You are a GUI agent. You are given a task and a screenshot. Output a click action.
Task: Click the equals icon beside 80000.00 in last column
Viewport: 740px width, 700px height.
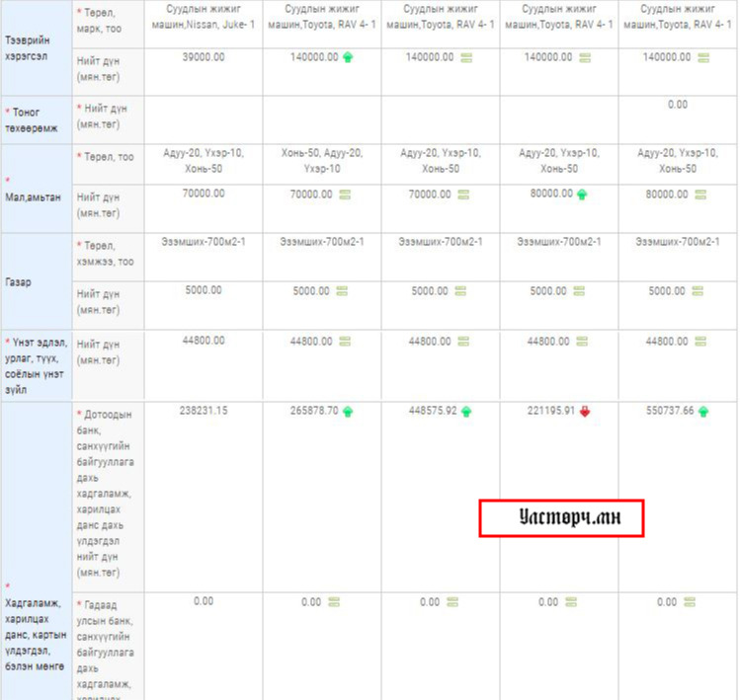coord(701,194)
